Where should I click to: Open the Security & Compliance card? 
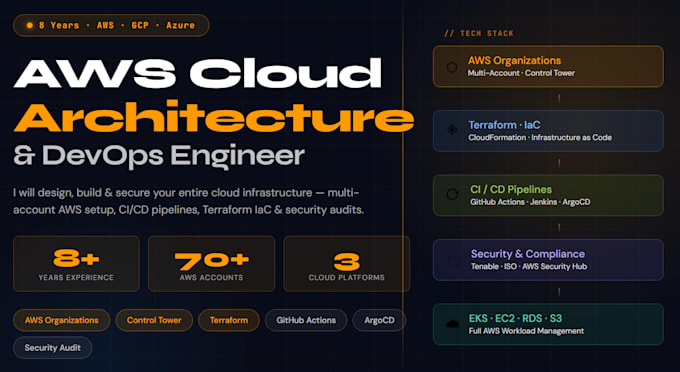pyautogui.click(x=548, y=260)
